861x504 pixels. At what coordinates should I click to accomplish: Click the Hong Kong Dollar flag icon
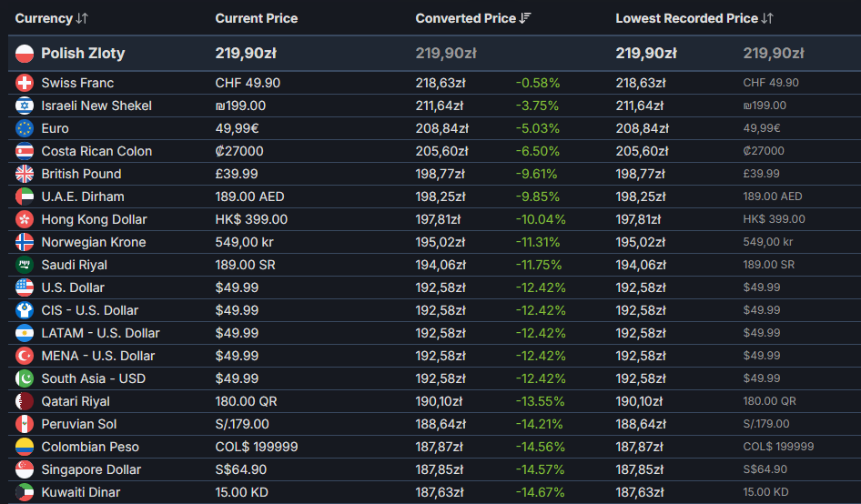pos(25,219)
